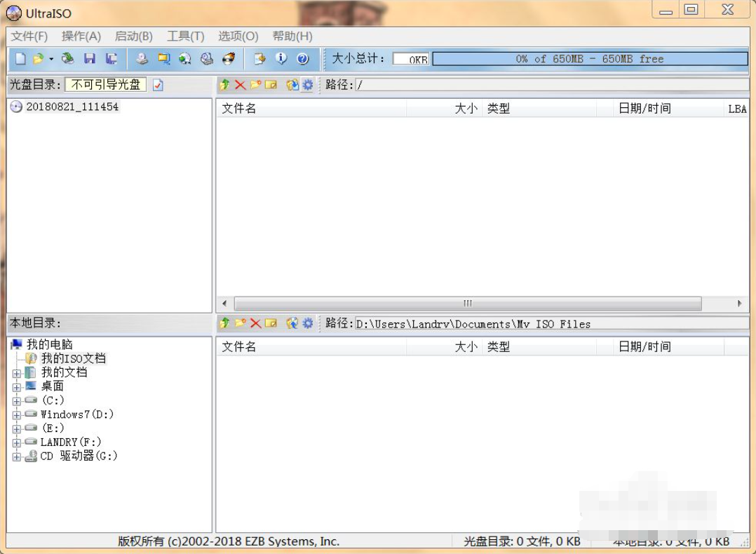Sort disc files by 大小 column header

click(465, 109)
